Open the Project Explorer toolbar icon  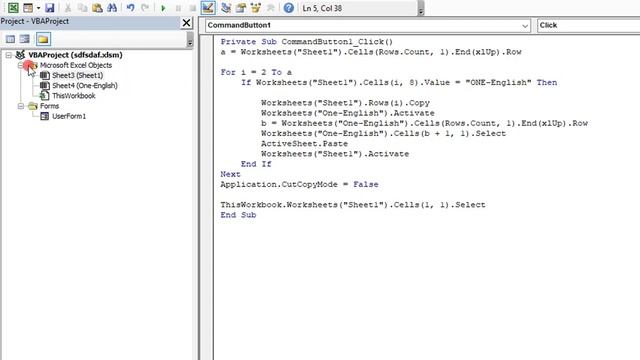226,8
